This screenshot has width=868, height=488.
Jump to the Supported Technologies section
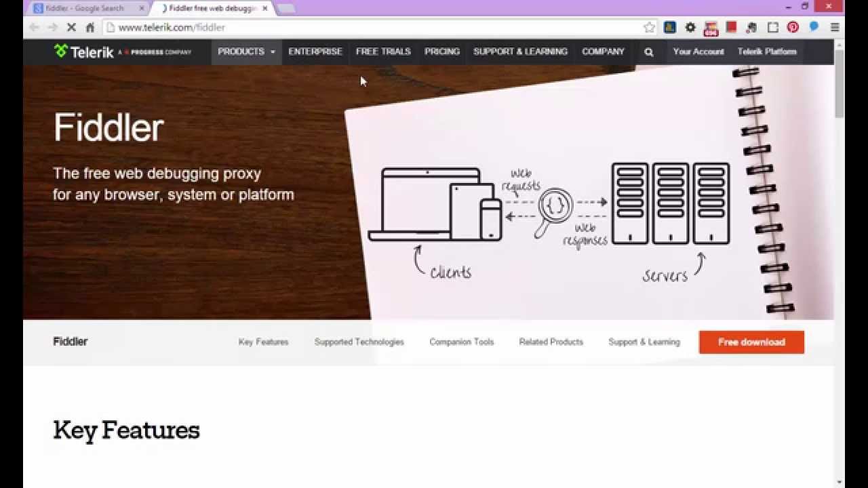coord(359,342)
